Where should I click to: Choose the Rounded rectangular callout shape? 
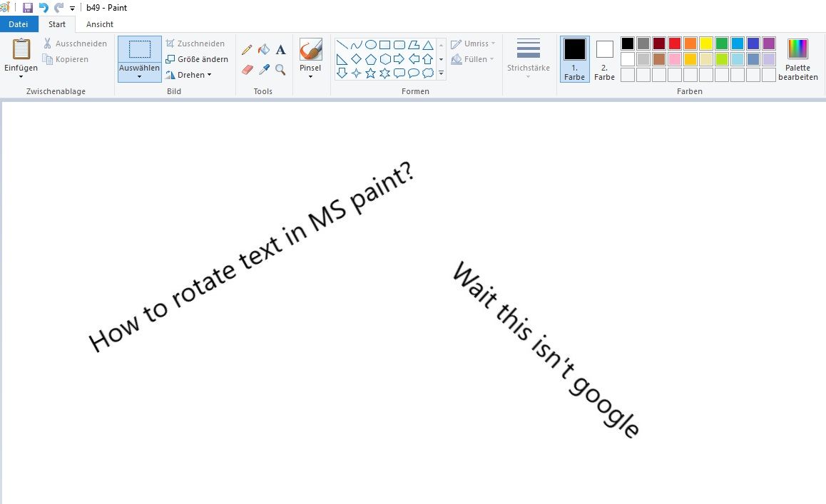399,73
